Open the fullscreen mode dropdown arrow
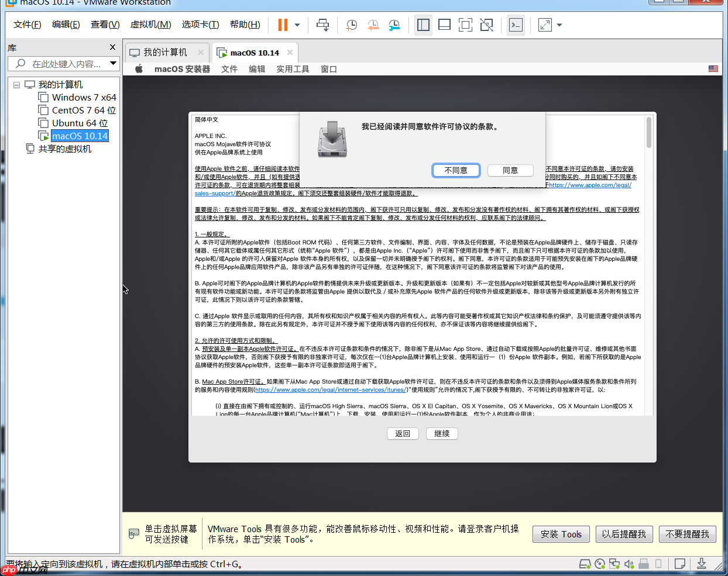This screenshot has height=576, width=728. [x=559, y=25]
